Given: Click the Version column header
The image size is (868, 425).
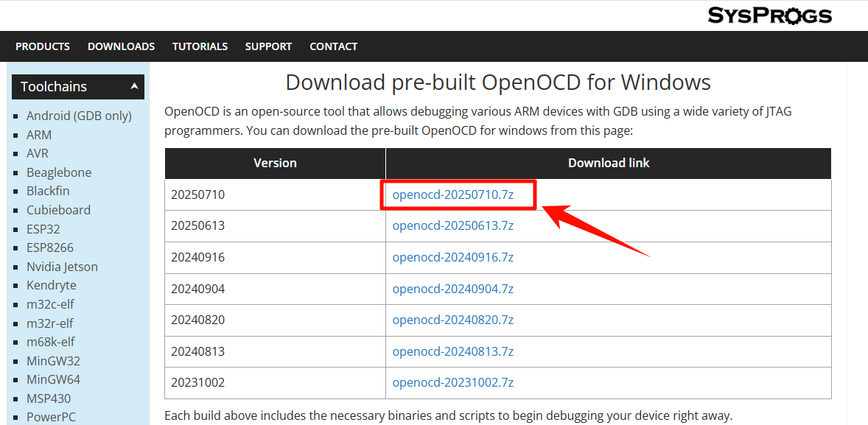Looking at the screenshot, I should (275, 164).
